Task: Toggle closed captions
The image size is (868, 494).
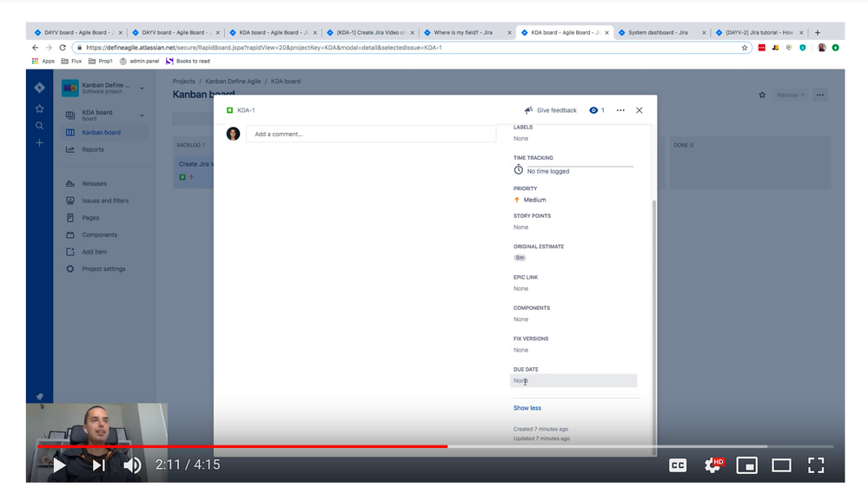Action: [x=678, y=465]
